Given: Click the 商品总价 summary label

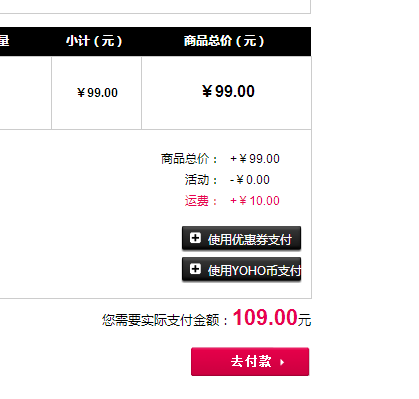Looking at the screenshot, I should click(x=189, y=159).
